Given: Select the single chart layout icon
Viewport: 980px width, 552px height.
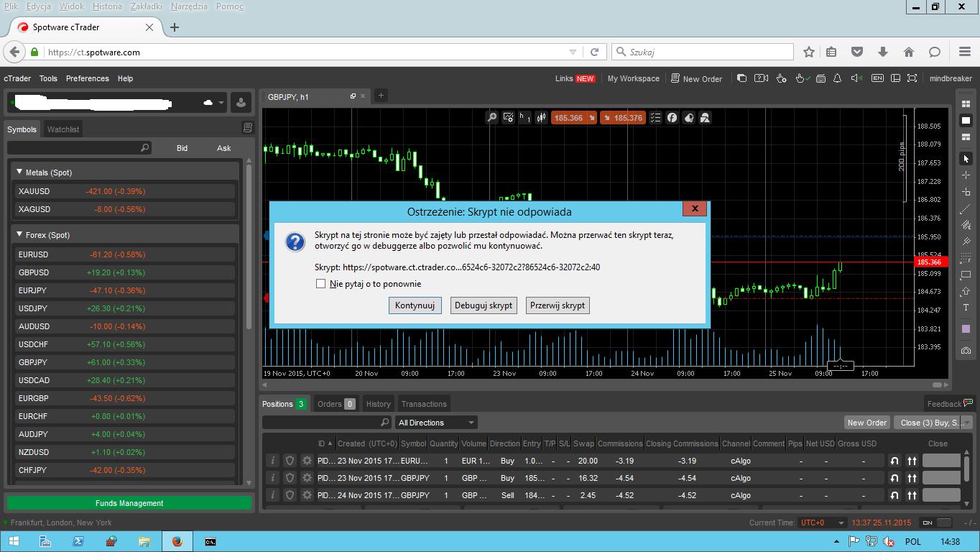Looking at the screenshot, I should point(966,121).
